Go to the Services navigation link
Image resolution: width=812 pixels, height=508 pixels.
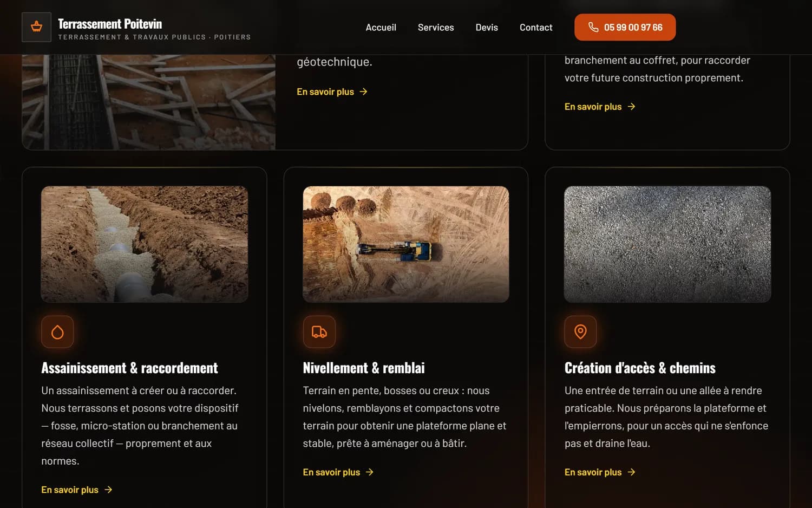coord(436,27)
